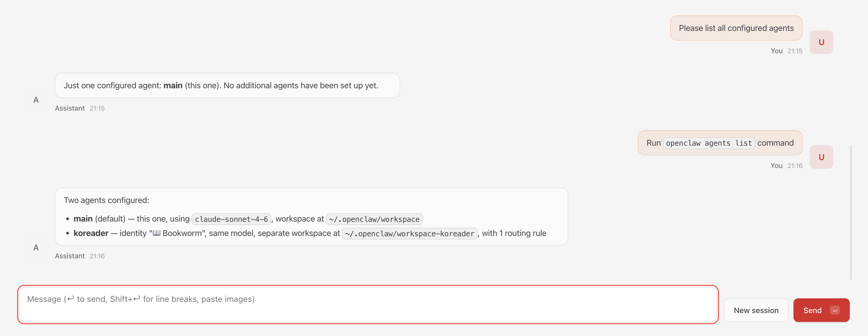Screen dimensions: 868x336
Task: Start a New session
Action: point(756,310)
